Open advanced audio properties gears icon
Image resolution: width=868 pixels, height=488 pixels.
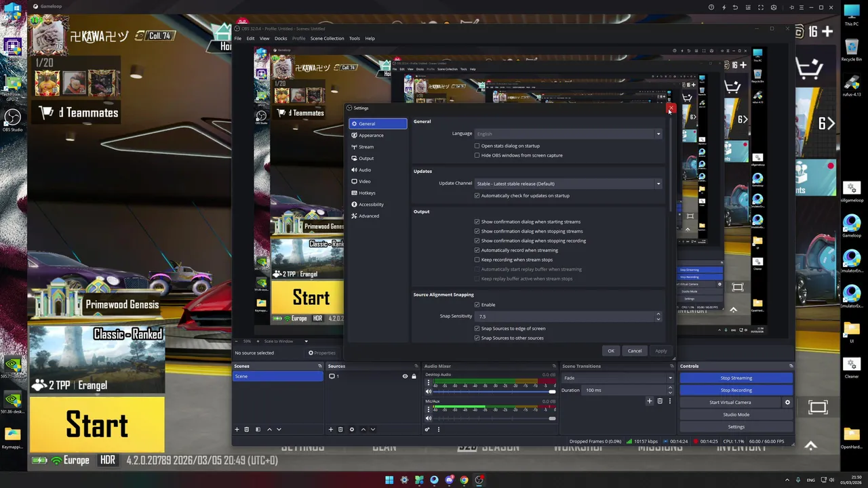[x=427, y=429]
